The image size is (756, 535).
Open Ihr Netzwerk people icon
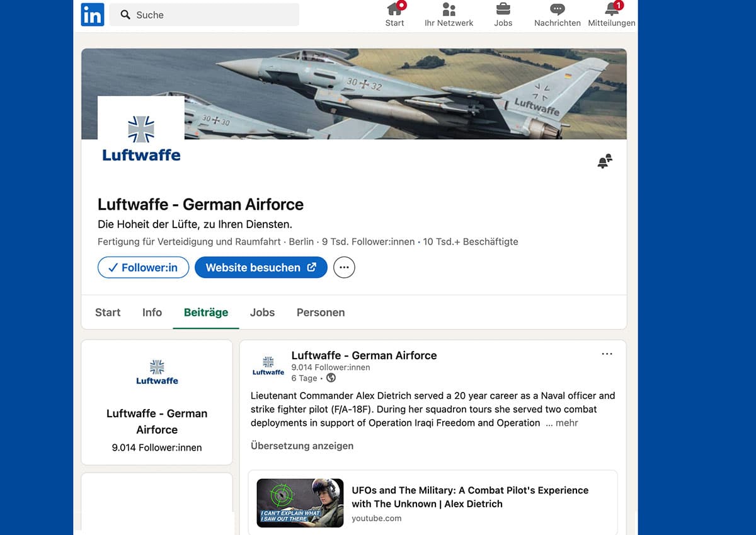[x=449, y=9]
